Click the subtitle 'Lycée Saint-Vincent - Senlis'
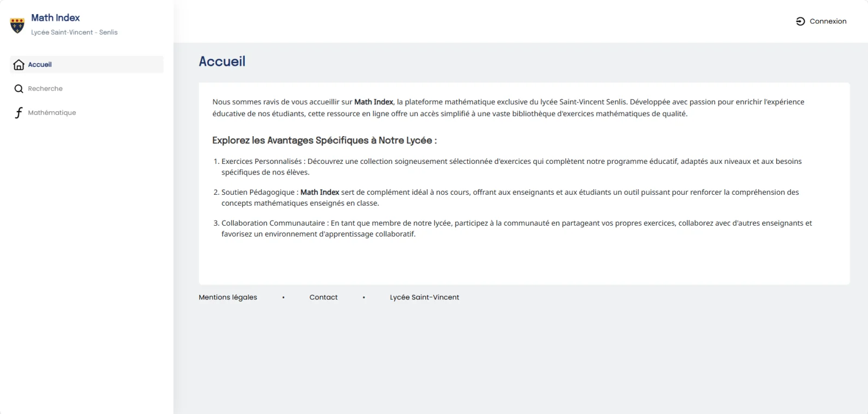The width and height of the screenshot is (868, 414). tap(74, 33)
